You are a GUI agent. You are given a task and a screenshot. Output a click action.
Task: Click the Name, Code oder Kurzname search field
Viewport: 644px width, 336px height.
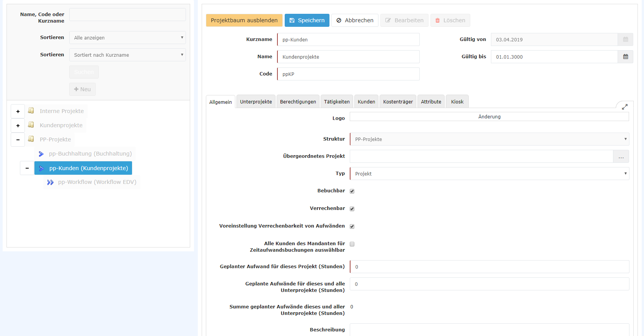point(127,15)
